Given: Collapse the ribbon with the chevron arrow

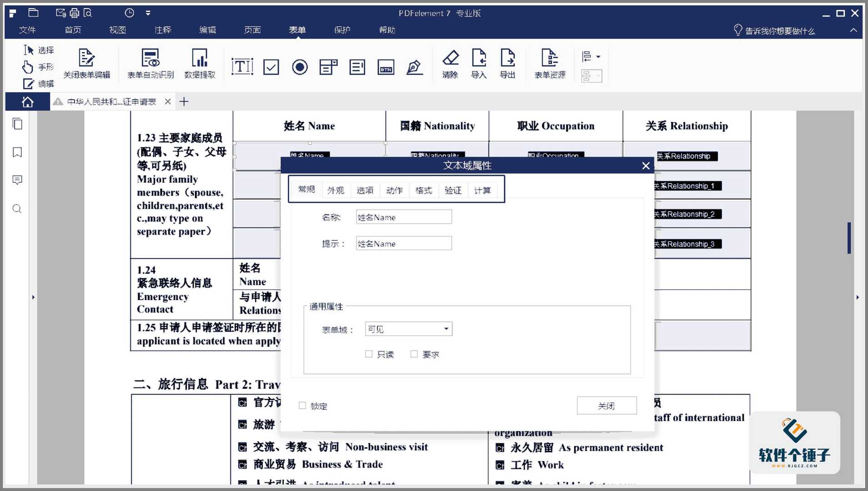Looking at the screenshot, I should [854, 30].
